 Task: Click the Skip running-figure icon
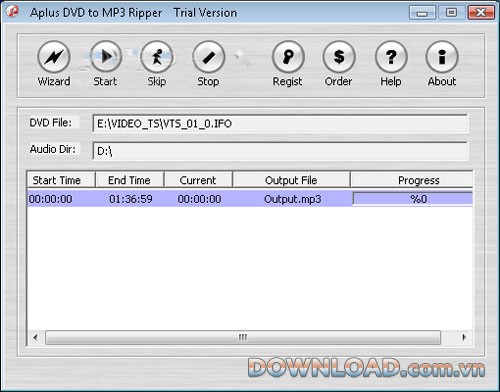[157, 57]
